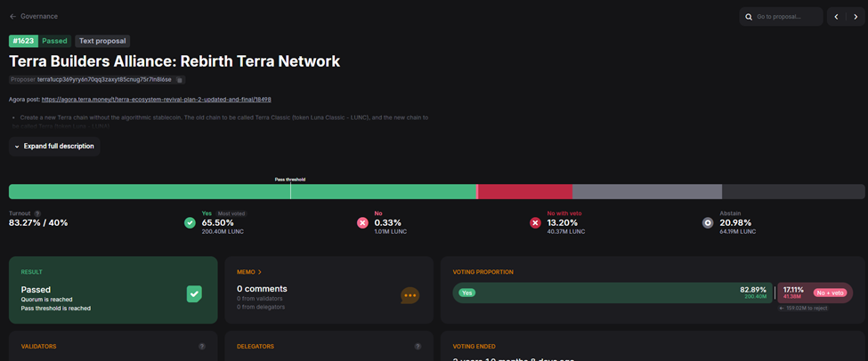Click the pink No vote X icon

point(362,222)
